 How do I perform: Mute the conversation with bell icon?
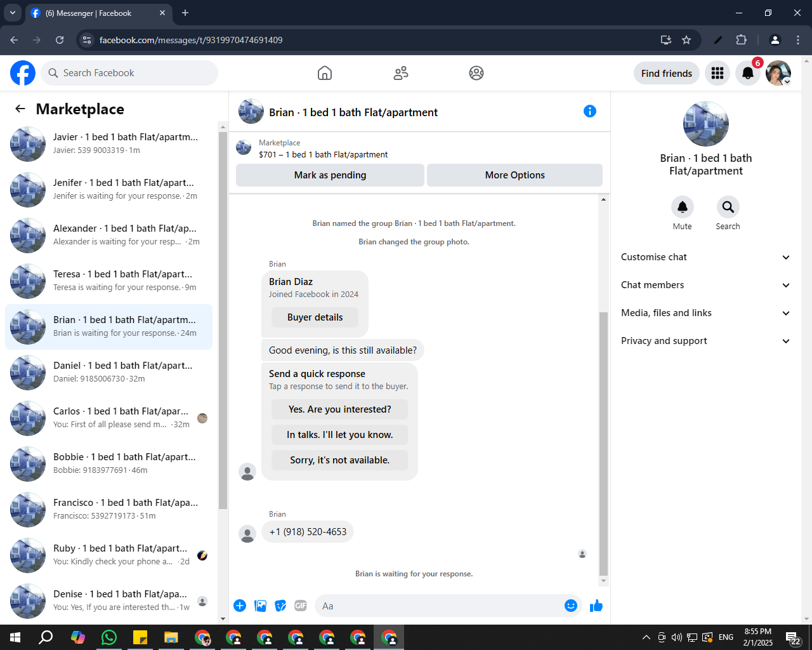683,207
